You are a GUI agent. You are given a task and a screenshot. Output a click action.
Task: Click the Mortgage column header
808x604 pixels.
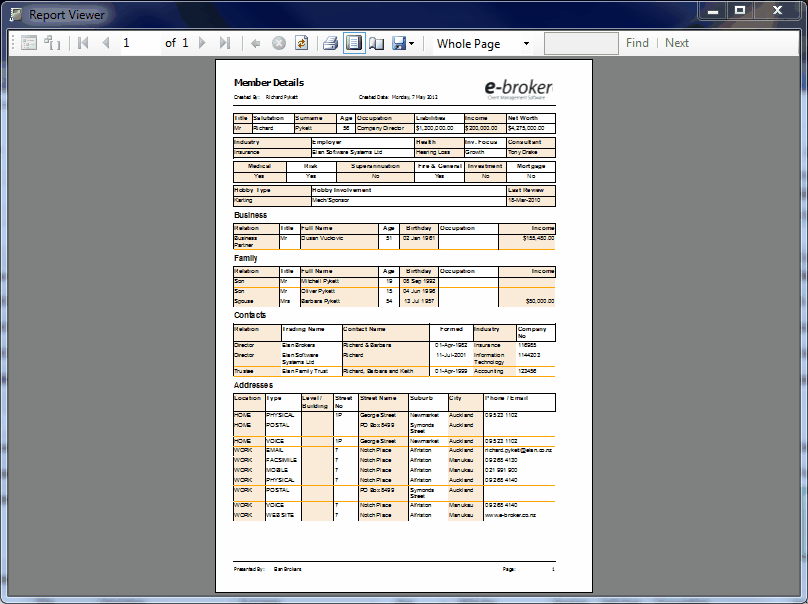coord(531,166)
